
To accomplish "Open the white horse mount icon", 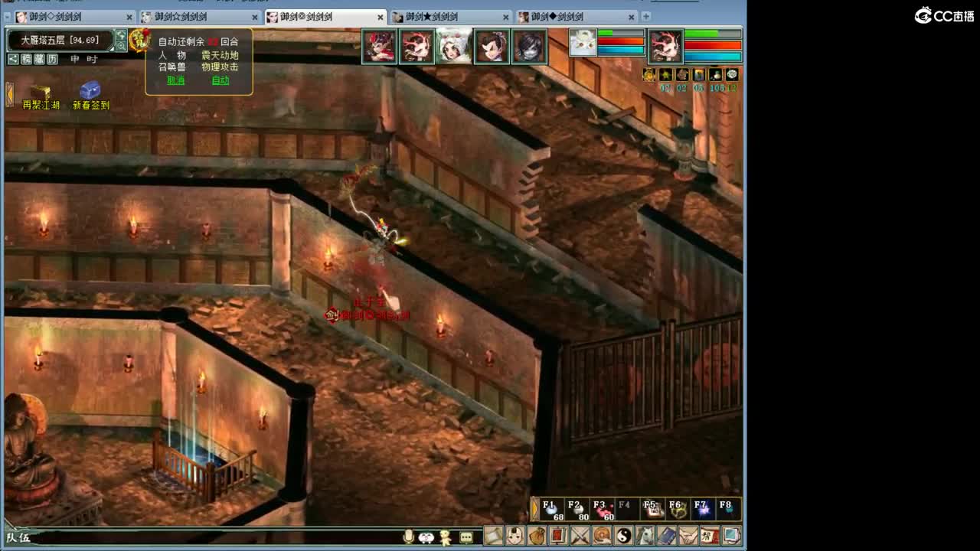I will 645,536.
